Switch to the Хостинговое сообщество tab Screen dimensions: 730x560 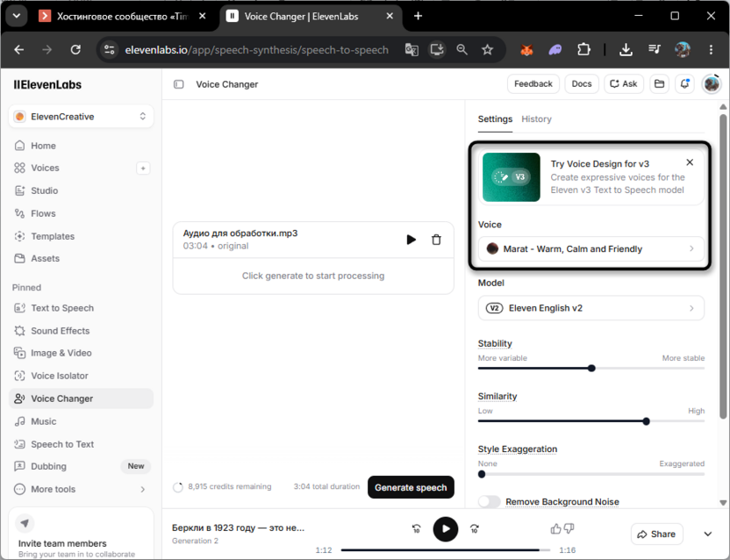point(124,17)
